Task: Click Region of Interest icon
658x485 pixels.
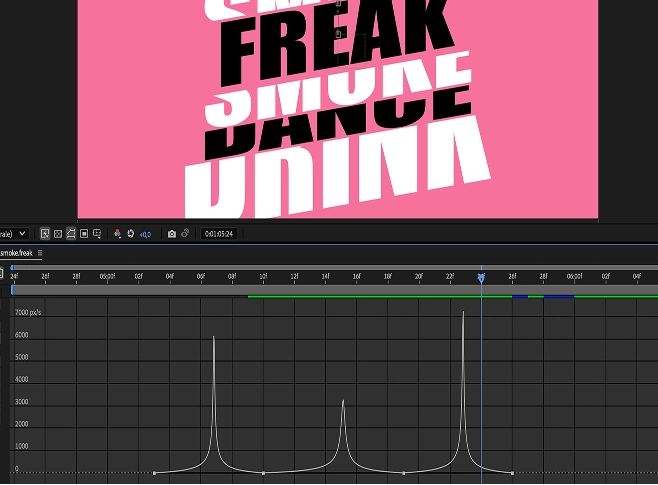Action: coord(84,233)
